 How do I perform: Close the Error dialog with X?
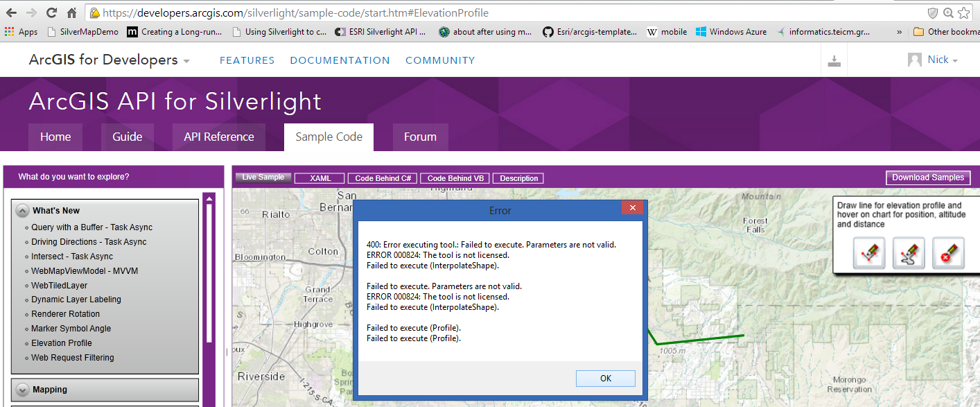[x=631, y=208]
